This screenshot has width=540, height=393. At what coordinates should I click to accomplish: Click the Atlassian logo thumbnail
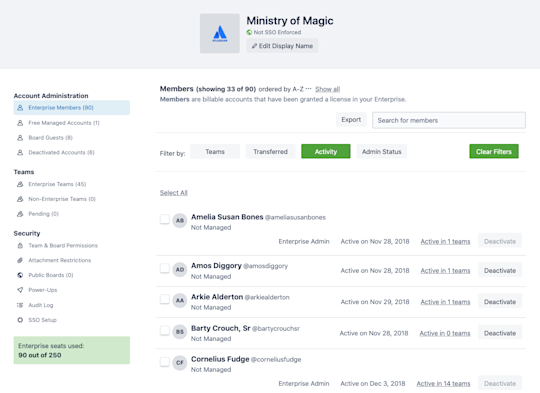point(220,33)
